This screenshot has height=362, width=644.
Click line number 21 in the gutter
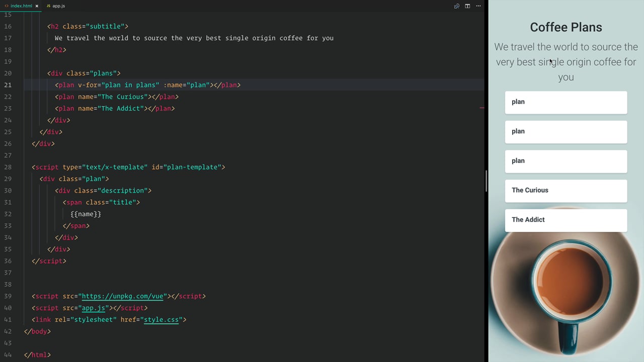point(8,85)
